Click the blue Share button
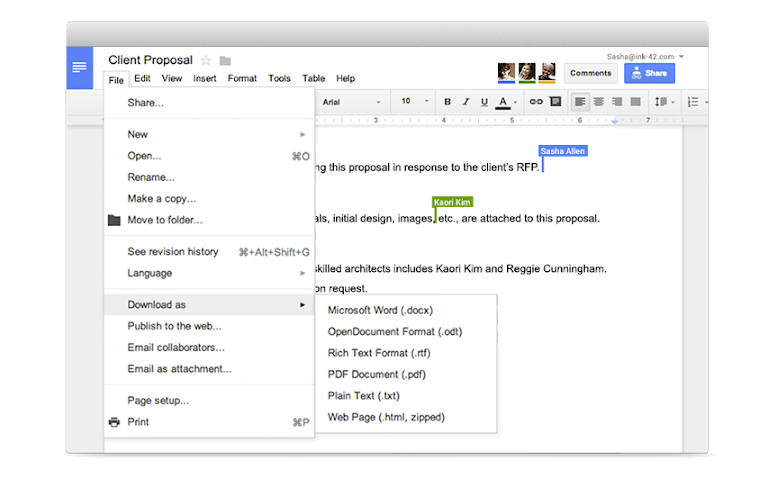Image resolution: width=768 pixels, height=479 pixels. click(649, 73)
